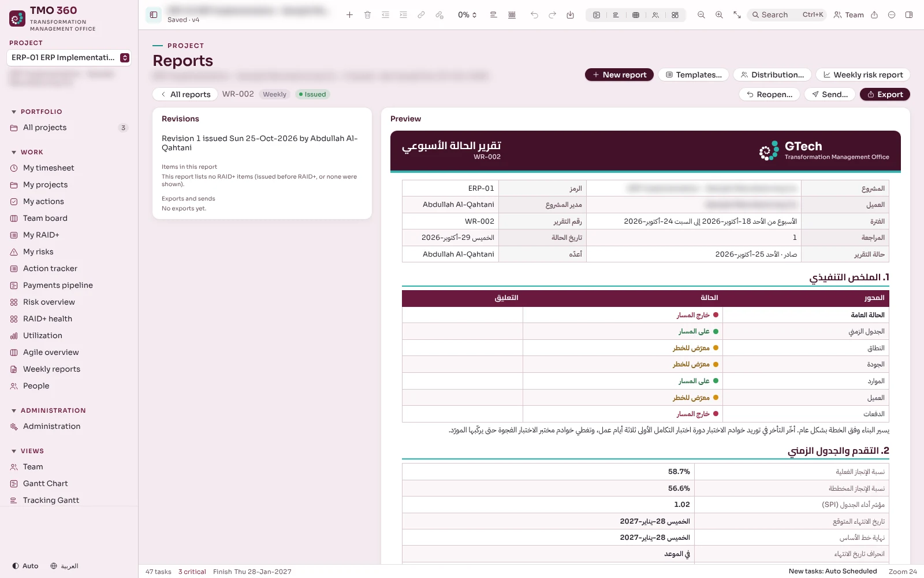924x578 pixels.
Task: Click the Search field
Action: tap(788, 15)
